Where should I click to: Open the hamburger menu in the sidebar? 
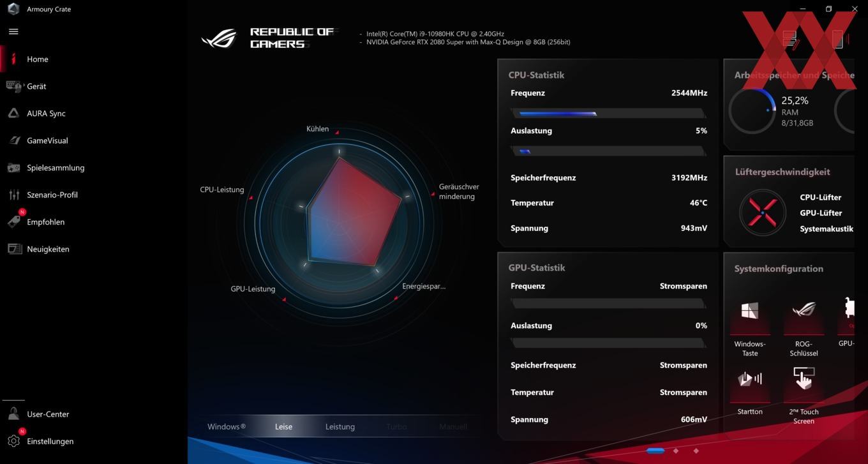(13, 31)
